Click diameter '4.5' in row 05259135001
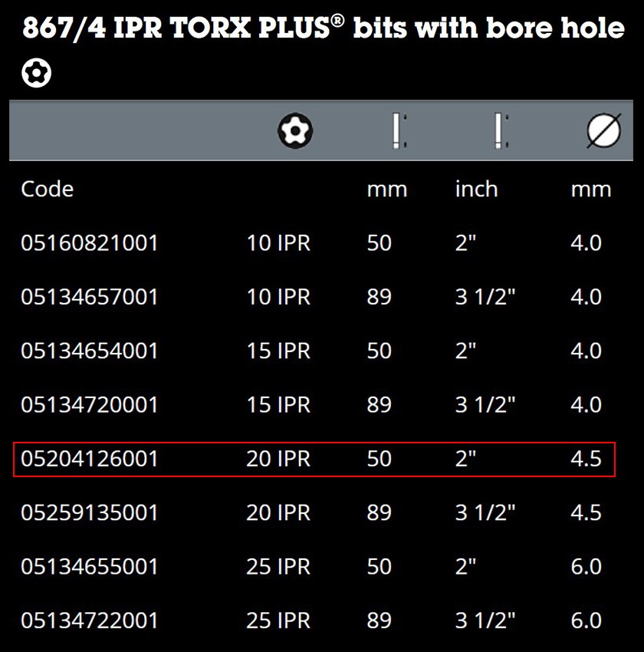Screen dimensions: 644x652 tap(586, 512)
